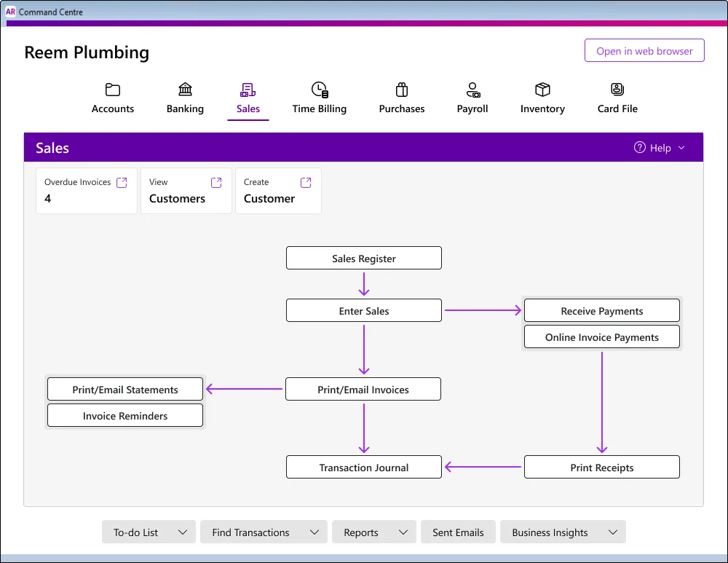Open Create Customer external link icon
Image resolution: width=728 pixels, height=563 pixels.
coord(306,183)
